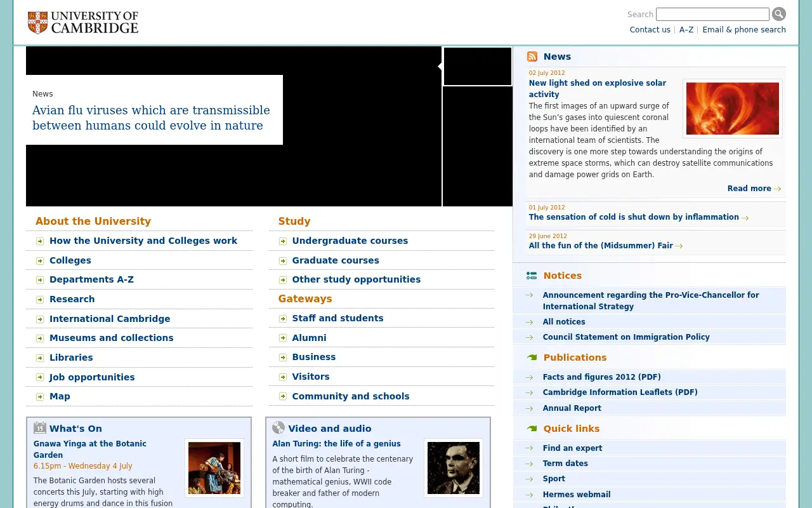Click the Alan Turing video thumbnail
The image size is (812, 508).
click(x=454, y=468)
